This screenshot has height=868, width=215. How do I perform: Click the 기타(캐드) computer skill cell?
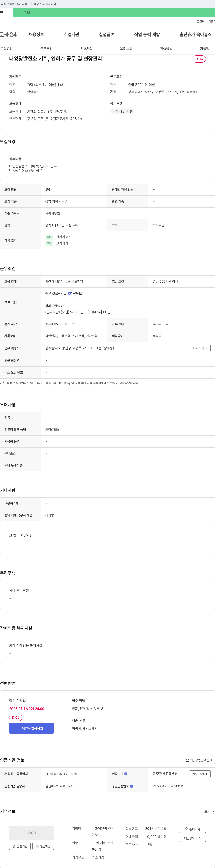tap(52, 430)
